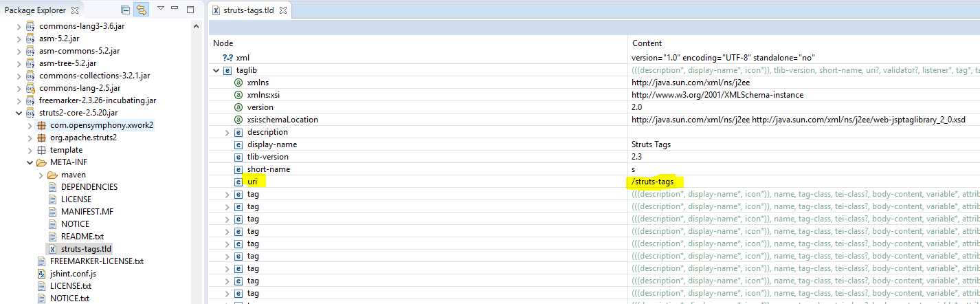Click the Collapse All icon in Package Explorer
Image resolution: width=980 pixels, height=304 pixels.
click(125, 10)
